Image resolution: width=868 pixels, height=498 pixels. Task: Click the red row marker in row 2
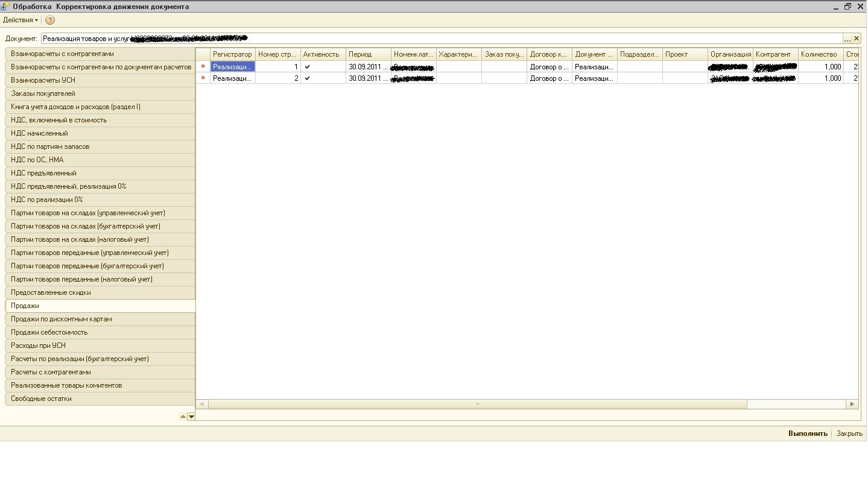(x=203, y=78)
